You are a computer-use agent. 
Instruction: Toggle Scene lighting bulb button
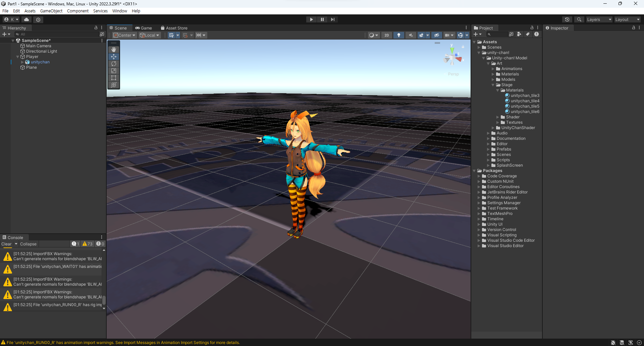coord(399,35)
